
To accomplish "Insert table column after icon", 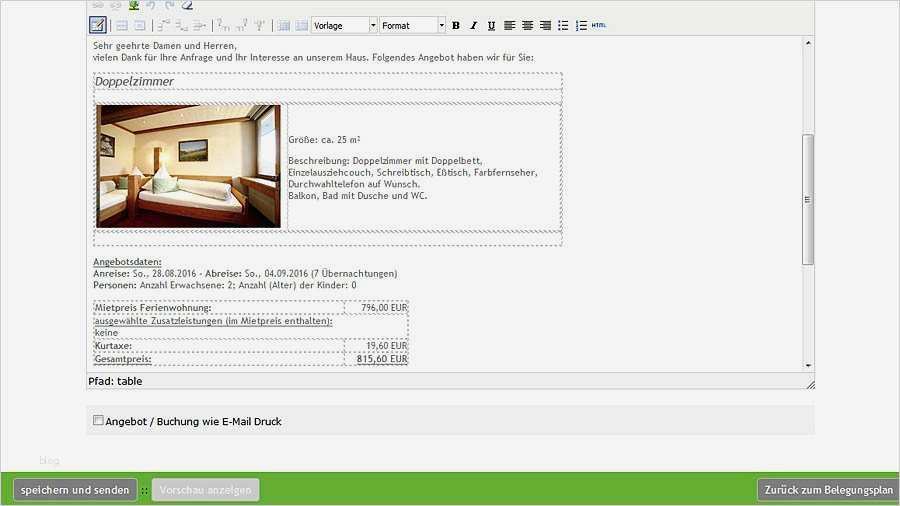I will pos(242,26).
